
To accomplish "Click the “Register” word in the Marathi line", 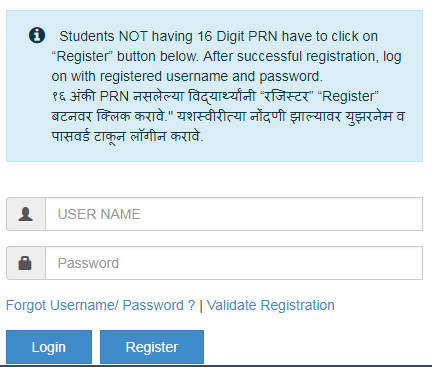I will coord(348,96).
